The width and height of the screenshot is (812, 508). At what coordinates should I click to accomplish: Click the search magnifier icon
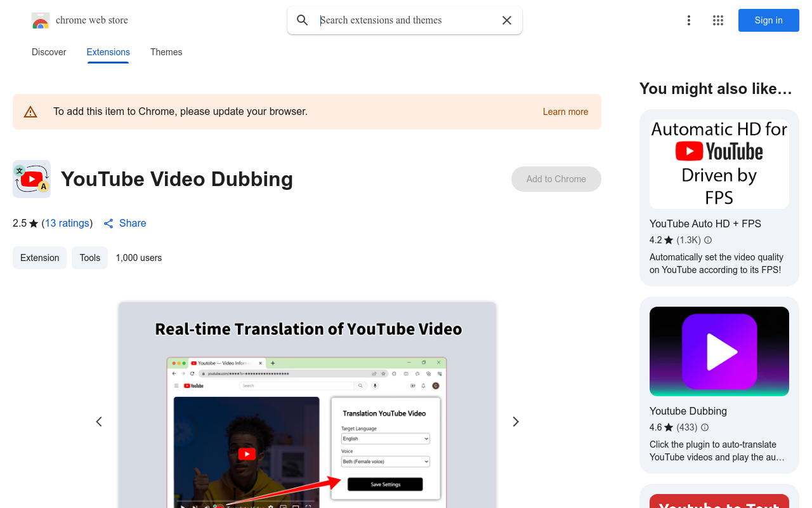click(303, 20)
